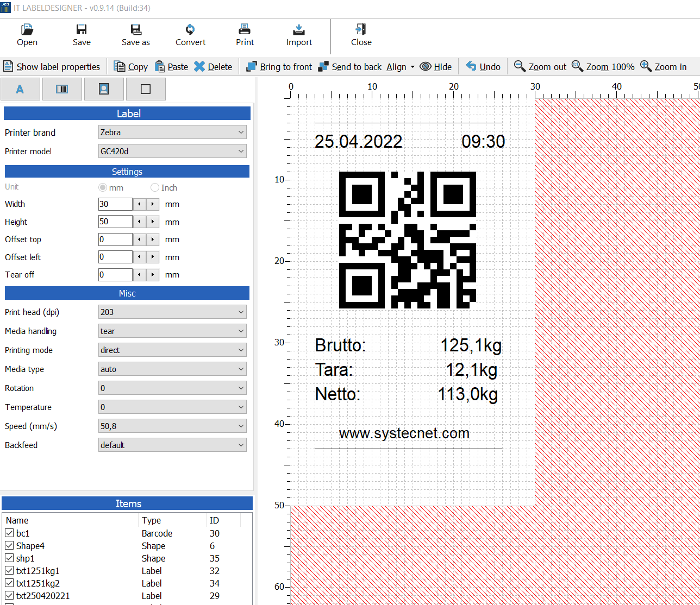Paste item from clipboard
This screenshot has height=605, width=700.
point(171,67)
